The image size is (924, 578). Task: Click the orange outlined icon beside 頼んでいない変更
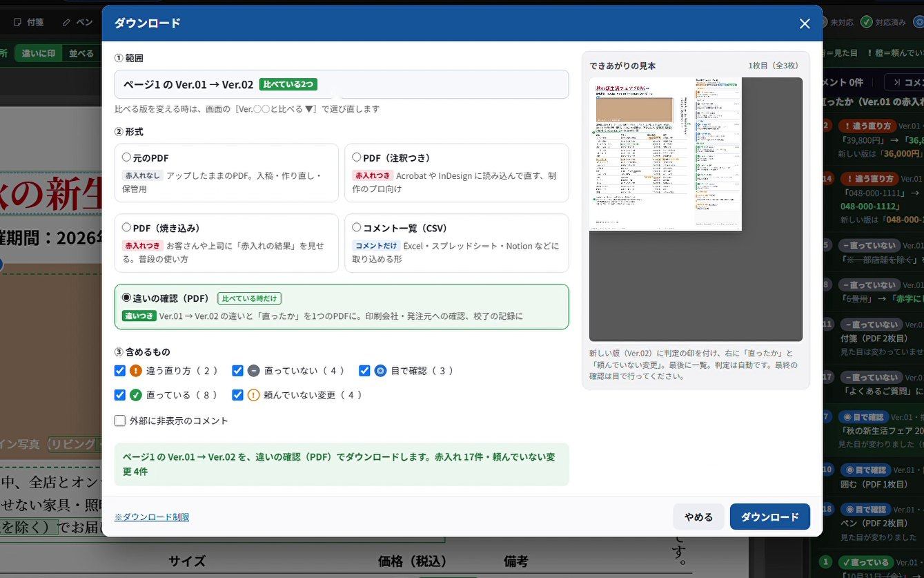click(x=254, y=395)
